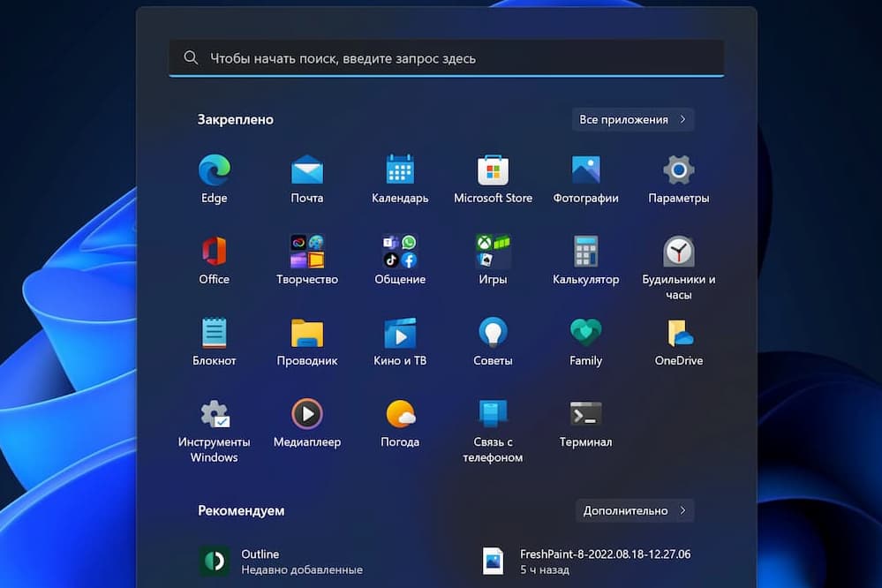Open the Почта mail app

(x=307, y=179)
